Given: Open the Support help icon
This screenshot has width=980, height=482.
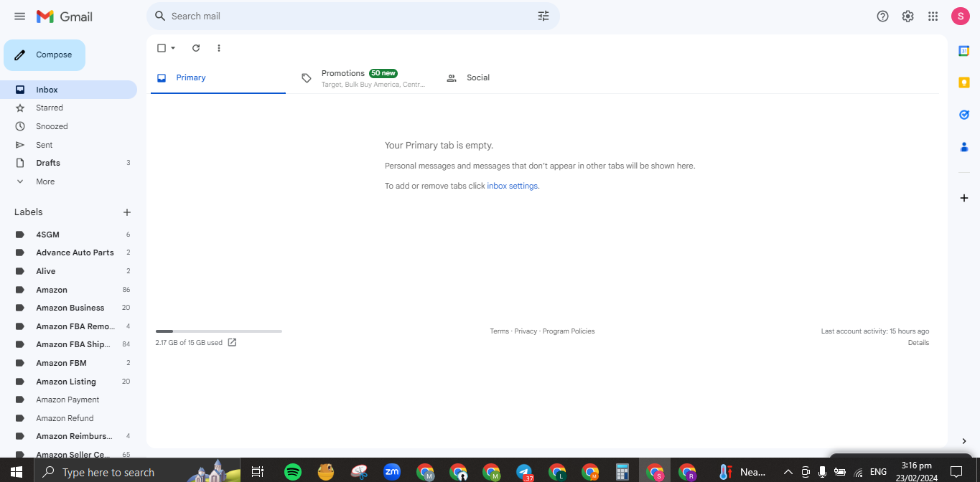Looking at the screenshot, I should click(883, 16).
